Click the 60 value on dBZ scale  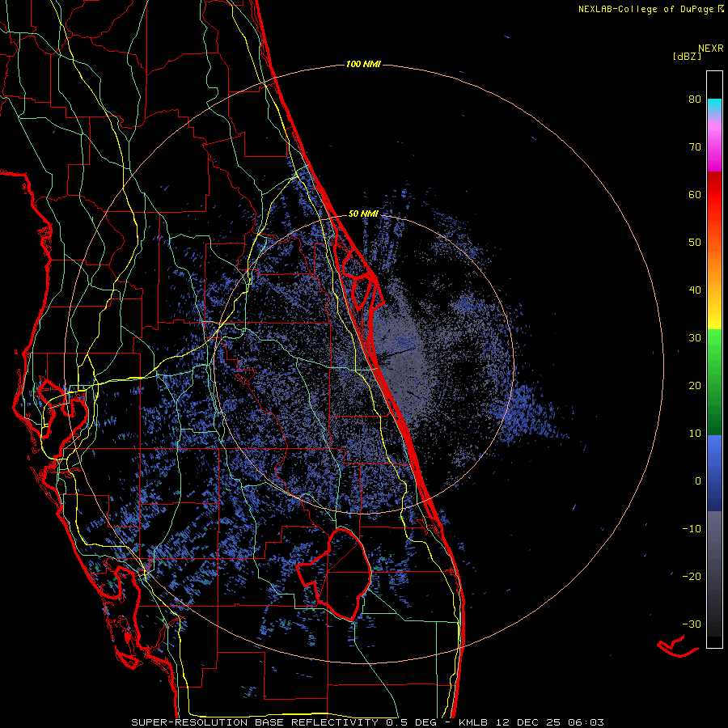click(x=695, y=194)
